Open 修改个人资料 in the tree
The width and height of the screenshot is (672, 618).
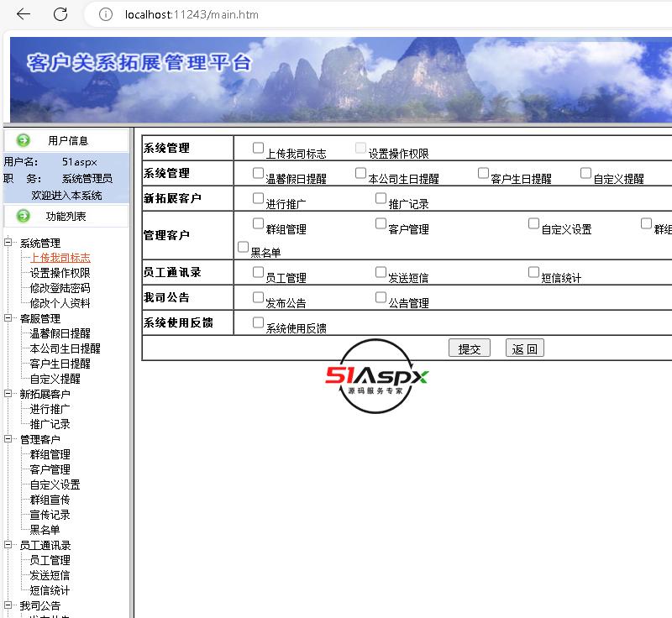click(x=60, y=303)
